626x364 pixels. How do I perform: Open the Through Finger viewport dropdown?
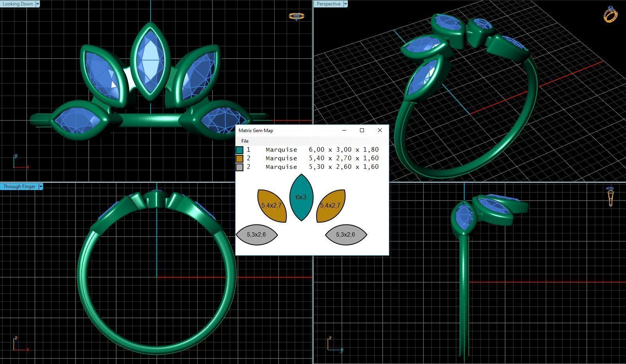41,186
